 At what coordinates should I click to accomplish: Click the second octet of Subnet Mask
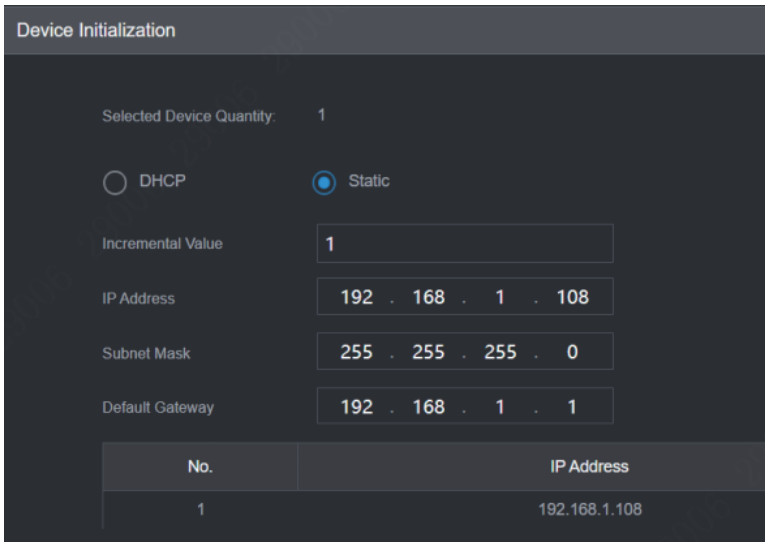(x=428, y=353)
